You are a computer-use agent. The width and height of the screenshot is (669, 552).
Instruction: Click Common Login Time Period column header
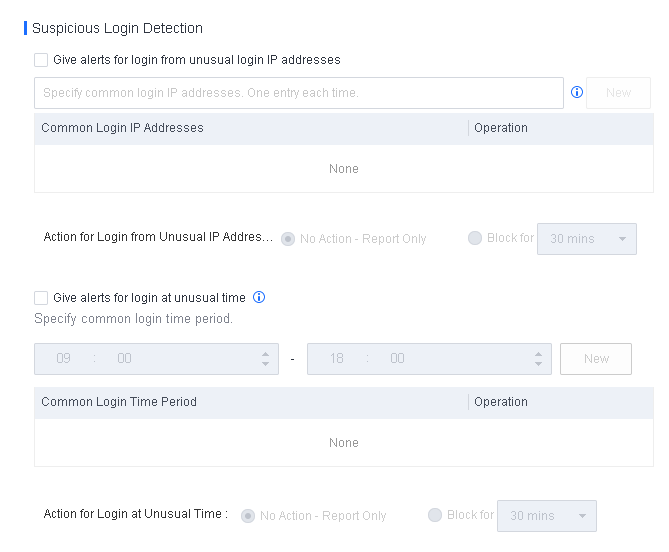[119, 402]
